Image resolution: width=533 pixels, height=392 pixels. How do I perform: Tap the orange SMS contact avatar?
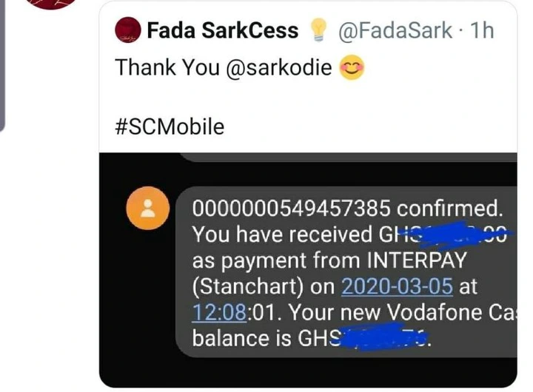(x=148, y=208)
